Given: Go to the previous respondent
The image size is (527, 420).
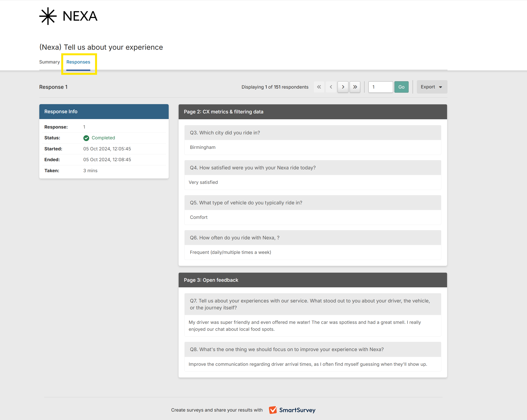Looking at the screenshot, I should pos(331,87).
